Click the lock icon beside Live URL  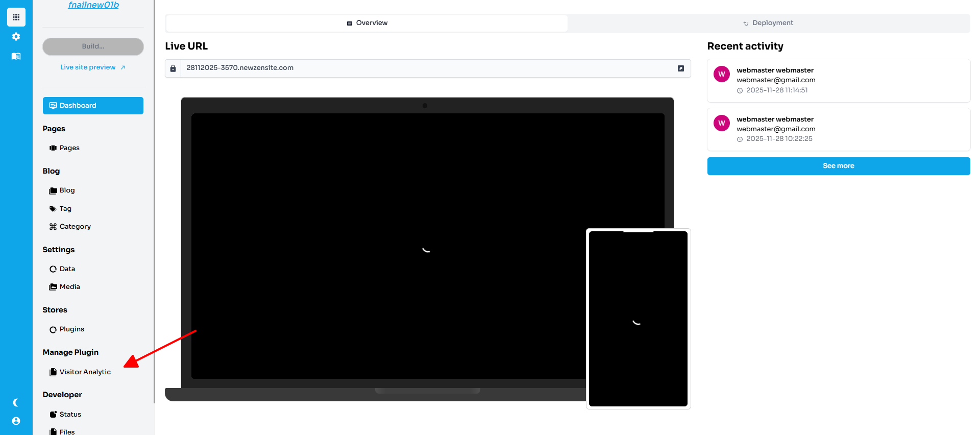(173, 68)
